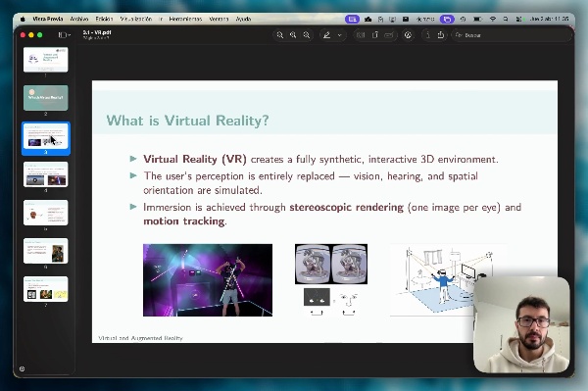The height and width of the screenshot is (391, 588).
Task: Open Spotlight search from menu bar
Action: coord(506,19)
